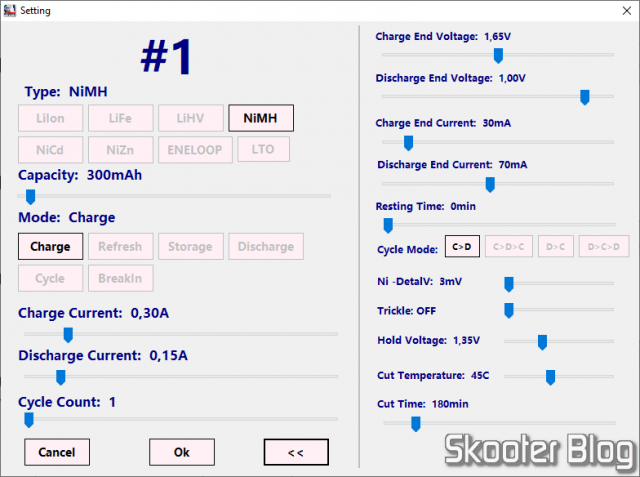This screenshot has height=477, width=640.
Task: Click the 'Hold Voltage: 1,35V' label
Action: [x=429, y=340]
